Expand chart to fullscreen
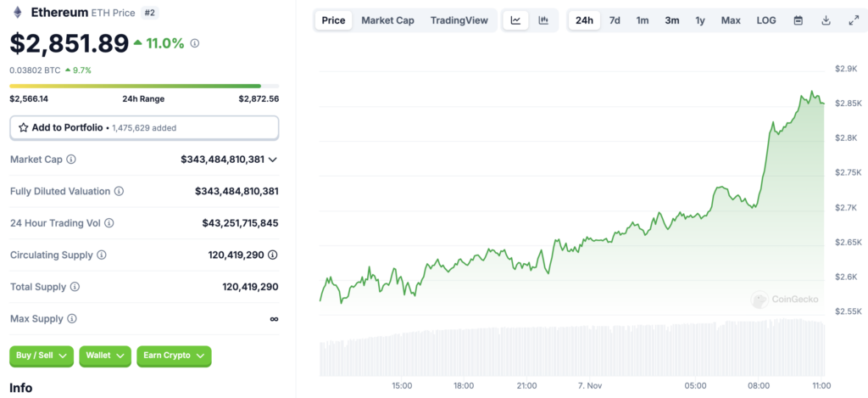 [854, 20]
